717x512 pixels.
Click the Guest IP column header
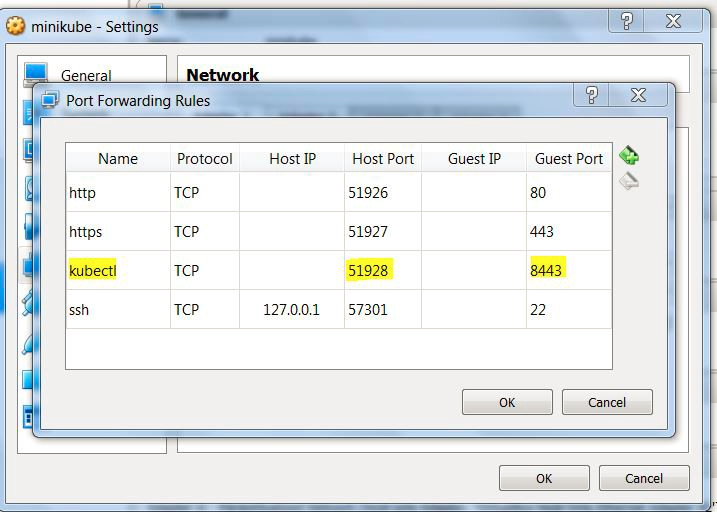474,159
